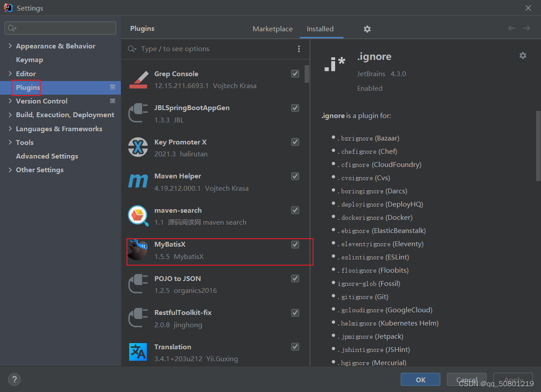Click the .eslintignore (ESLint) entry

373,257
